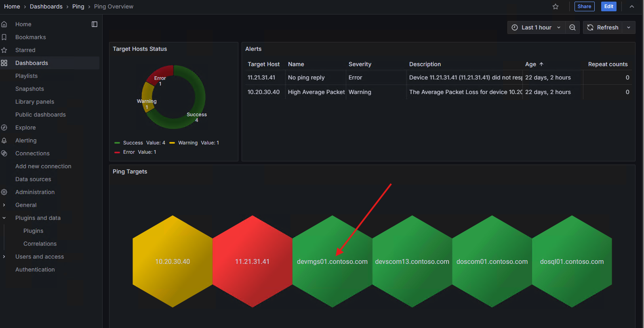644x328 pixels.
Task: Click the zoom out time range icon
Action: click(572, 27)
